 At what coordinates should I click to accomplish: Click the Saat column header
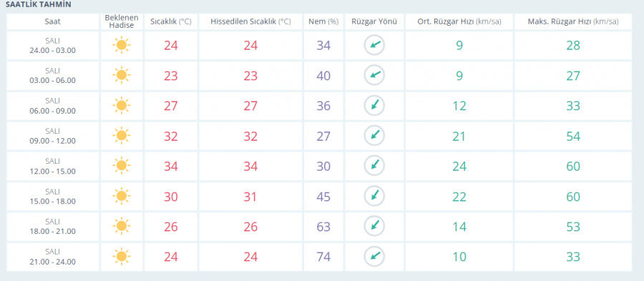(x=52, y=21)
